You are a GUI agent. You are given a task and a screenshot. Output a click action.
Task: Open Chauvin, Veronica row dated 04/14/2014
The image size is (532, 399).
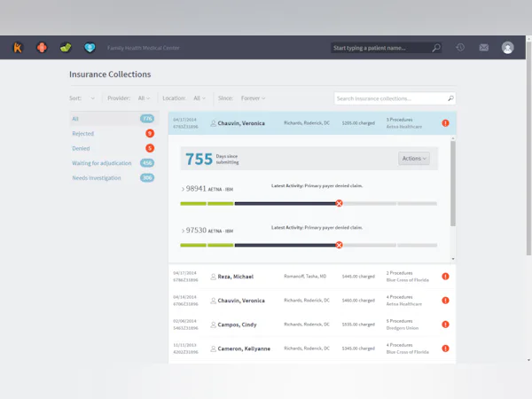coord(312,301)
